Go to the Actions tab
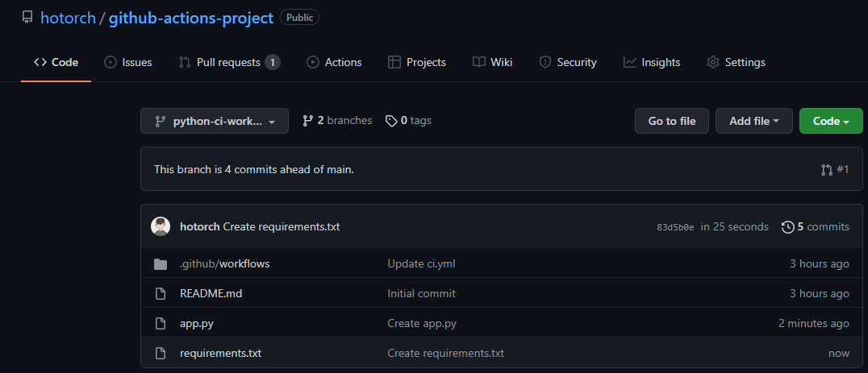 click(334, 63)
